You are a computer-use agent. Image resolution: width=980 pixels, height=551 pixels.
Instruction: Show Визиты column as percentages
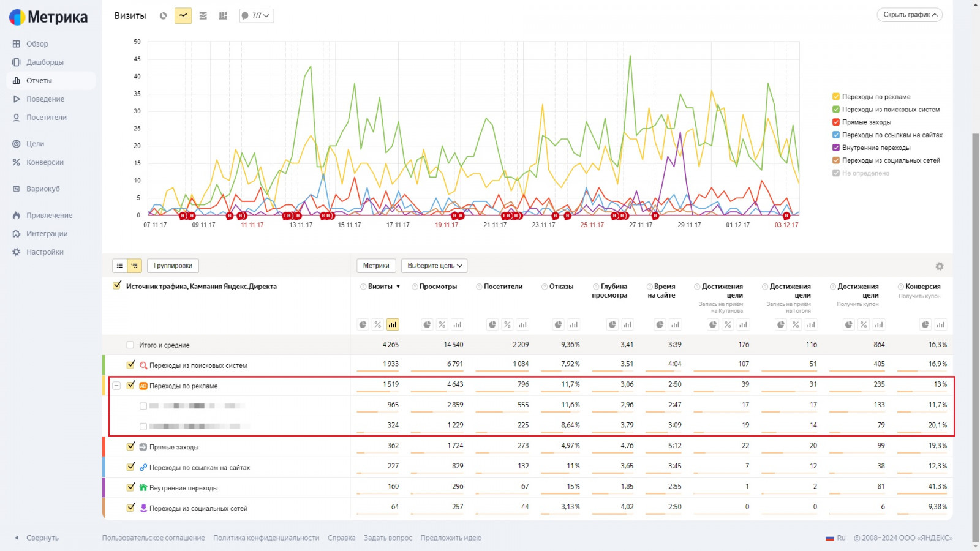[378, 324]
